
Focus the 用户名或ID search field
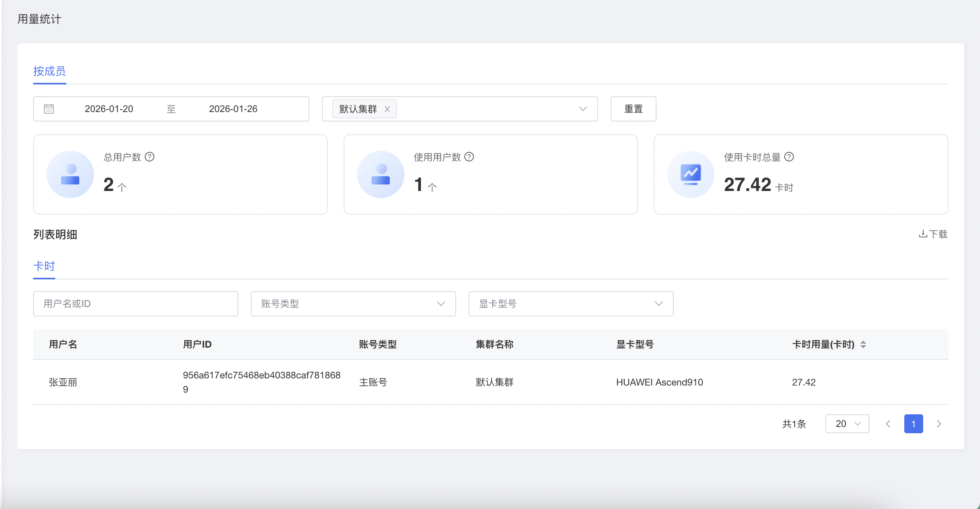135,304
